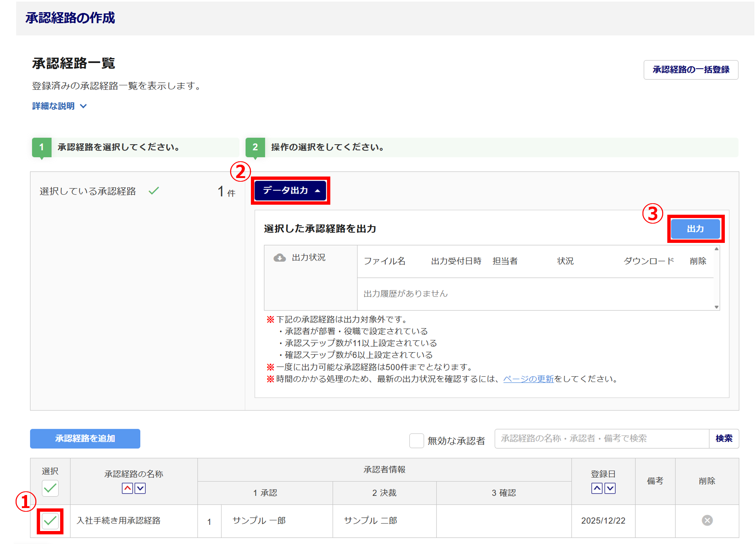This screenshot has height=544, width=756.
Task: Click the cloud download icon by 出力状況
Action: 279,258
